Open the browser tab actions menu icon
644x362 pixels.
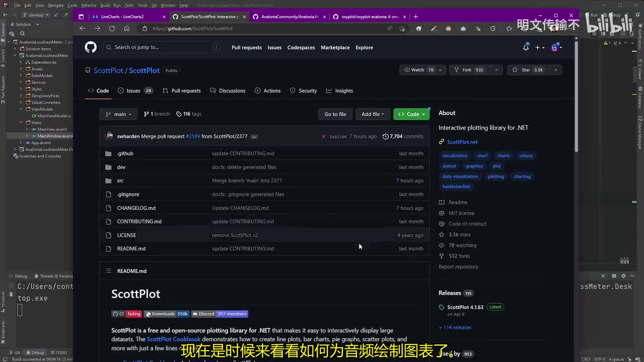pyautogui.click(x=82, y=17)
